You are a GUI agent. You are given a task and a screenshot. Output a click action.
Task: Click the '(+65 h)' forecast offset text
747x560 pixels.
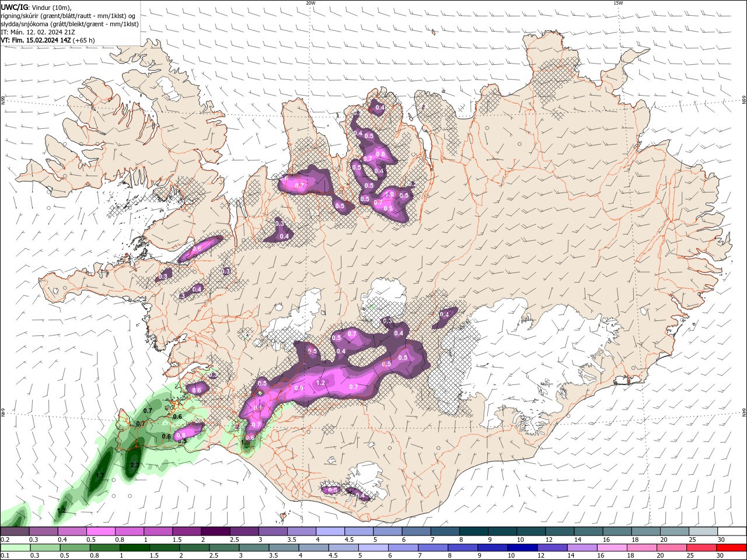point(83,40)
